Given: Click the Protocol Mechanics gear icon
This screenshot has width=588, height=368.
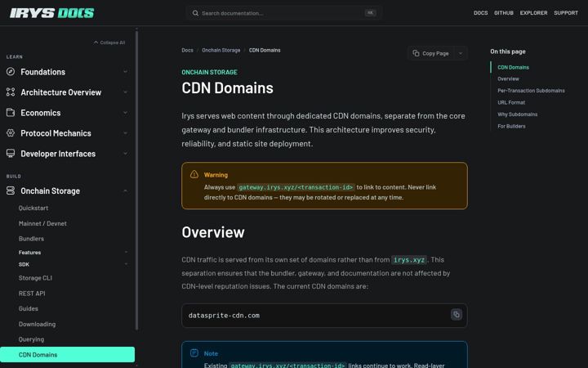Looking at the screenshot, I should pyautogui.click(x=11, y=133).
